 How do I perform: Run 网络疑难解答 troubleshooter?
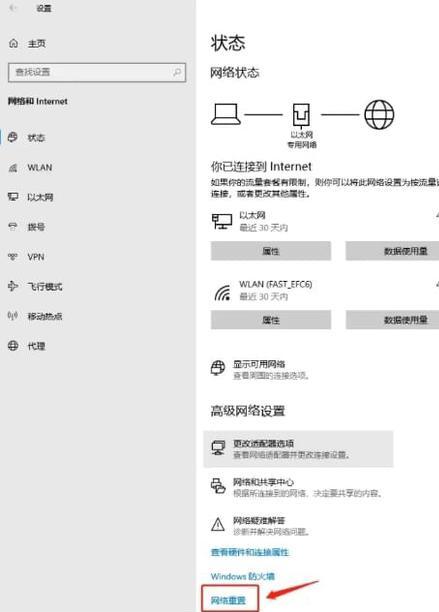261,525
